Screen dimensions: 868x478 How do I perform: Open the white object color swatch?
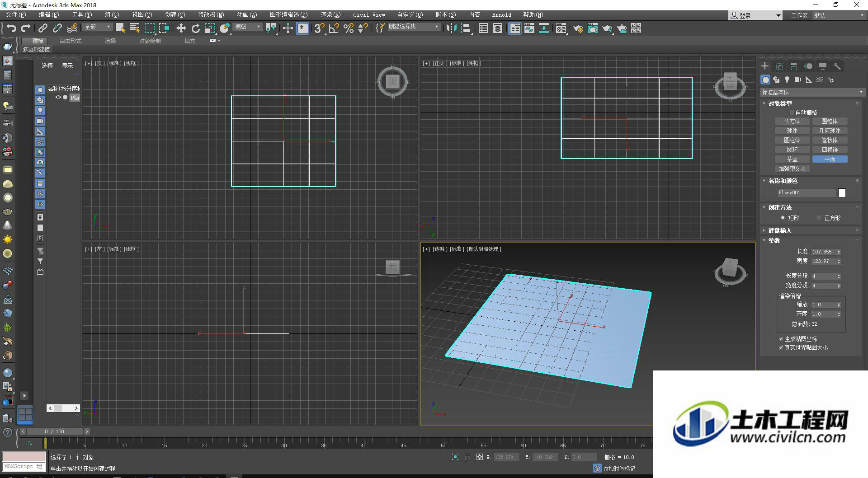click(842, 193)
